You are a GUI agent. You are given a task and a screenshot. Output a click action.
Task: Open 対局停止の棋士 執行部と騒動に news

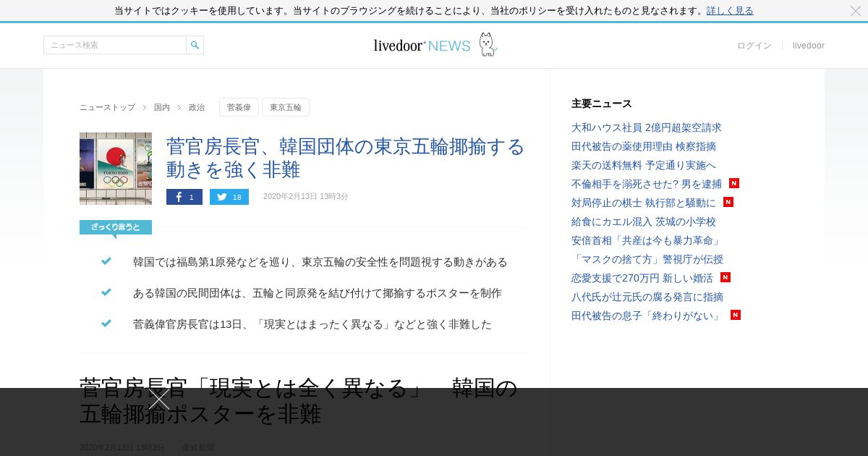[x=644, y=203]
